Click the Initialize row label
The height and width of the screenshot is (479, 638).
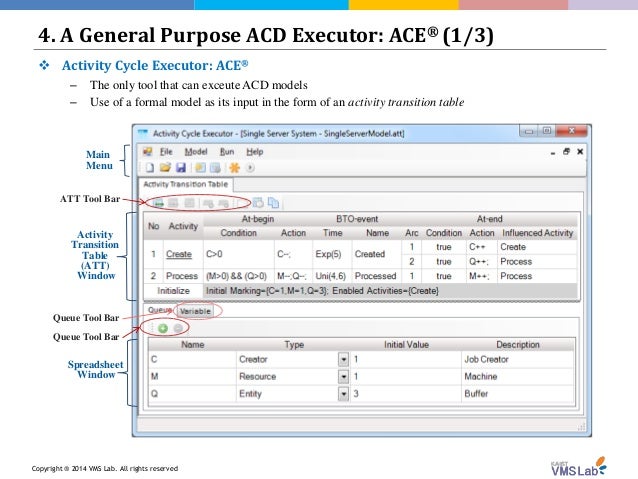[173, 291]
